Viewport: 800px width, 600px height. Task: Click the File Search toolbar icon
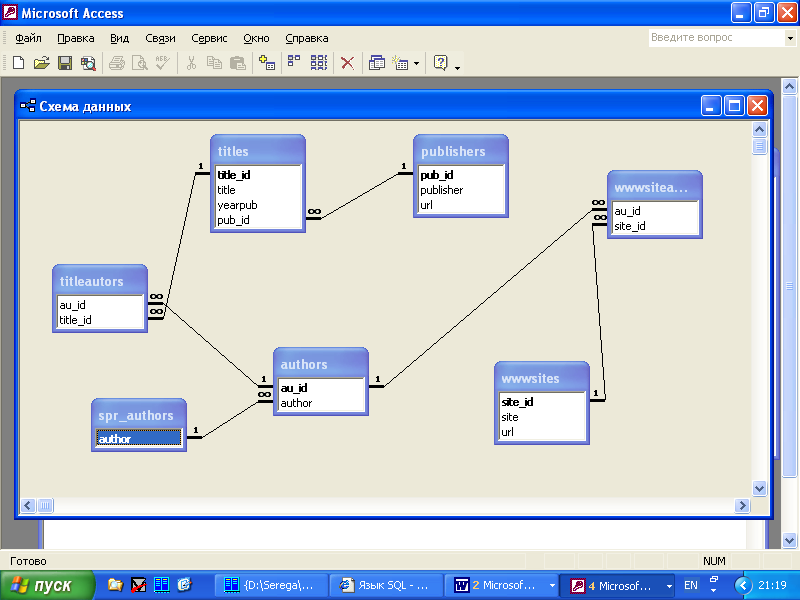click(x=88, y=63)
